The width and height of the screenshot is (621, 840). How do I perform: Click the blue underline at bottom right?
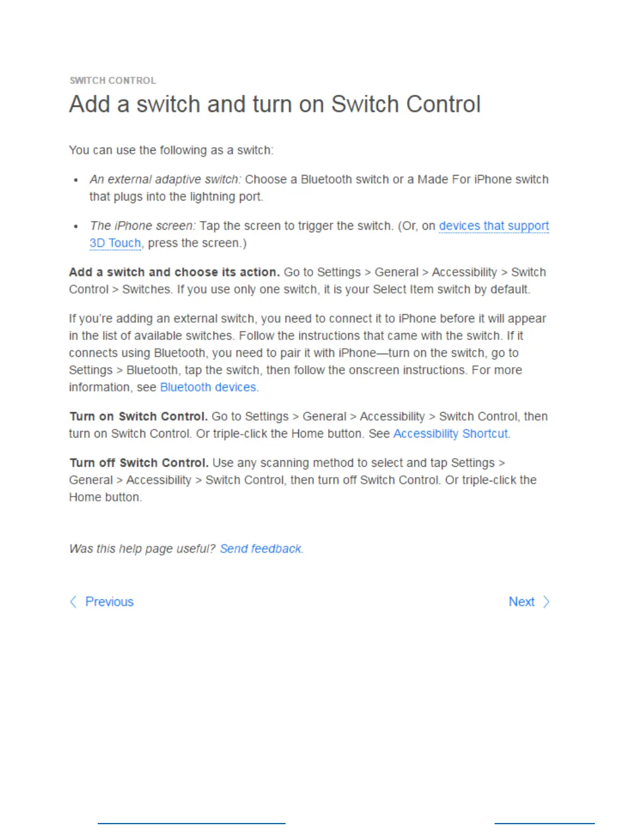(x=544, y=824)
